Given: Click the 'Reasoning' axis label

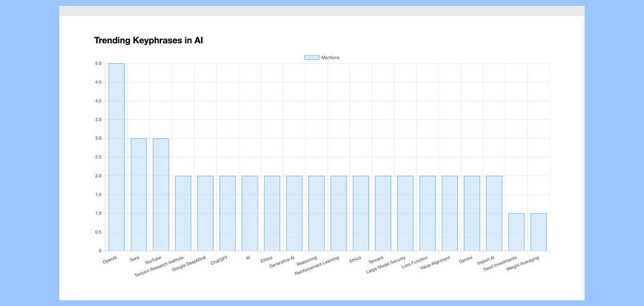Looking at the screenshot, I should click(307, 261).
